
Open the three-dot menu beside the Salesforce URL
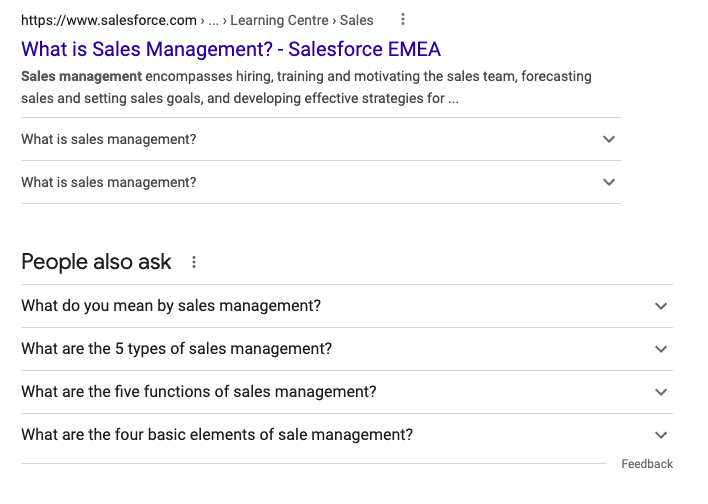click(403, 19)
